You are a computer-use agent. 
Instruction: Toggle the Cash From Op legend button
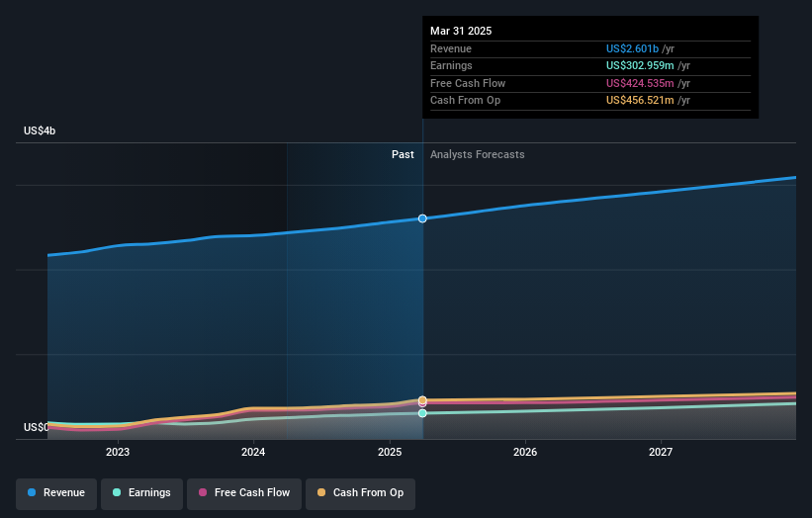360,493
